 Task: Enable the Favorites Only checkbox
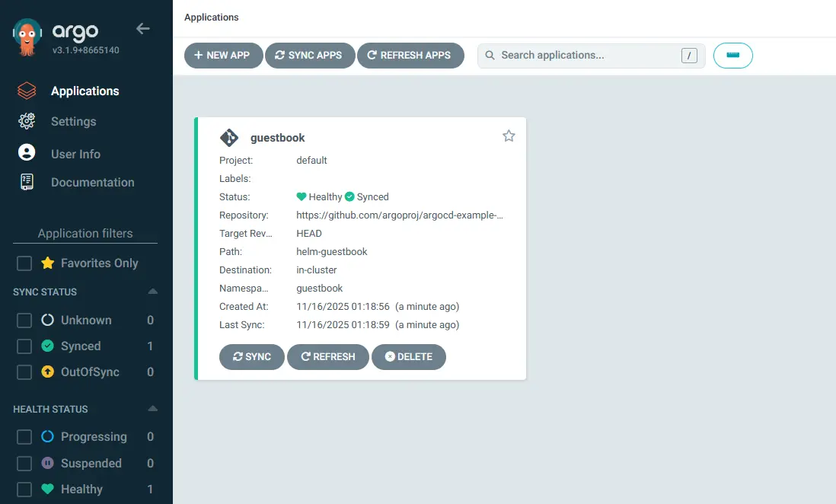click(x=24, y=263)
